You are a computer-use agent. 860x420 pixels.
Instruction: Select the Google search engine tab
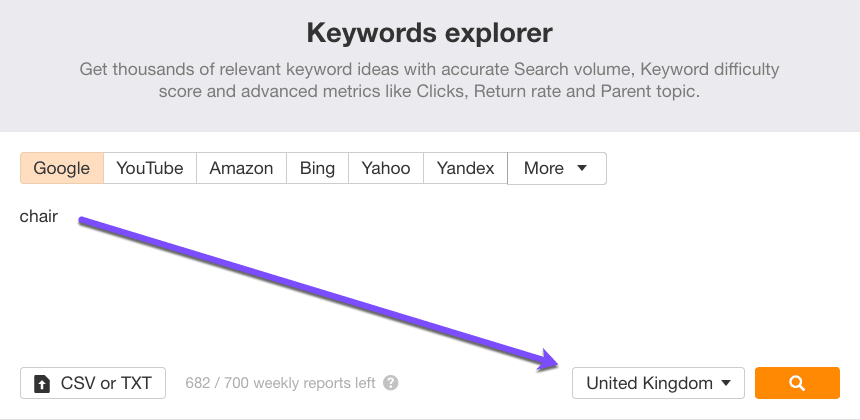pos(62,168)
